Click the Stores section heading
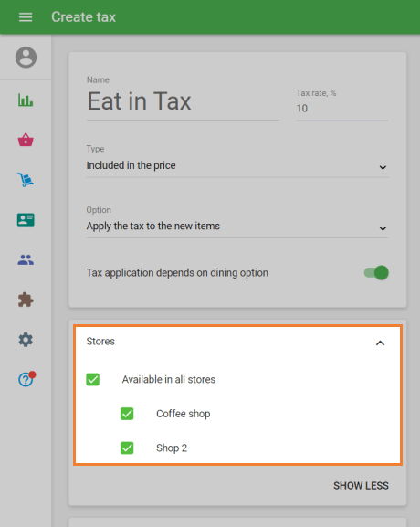 (100, 342)
